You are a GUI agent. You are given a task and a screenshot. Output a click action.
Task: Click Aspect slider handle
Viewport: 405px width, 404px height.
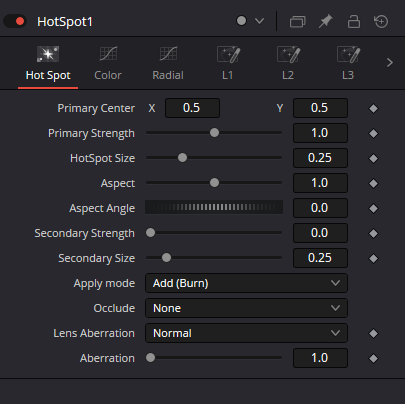point(214,183)
